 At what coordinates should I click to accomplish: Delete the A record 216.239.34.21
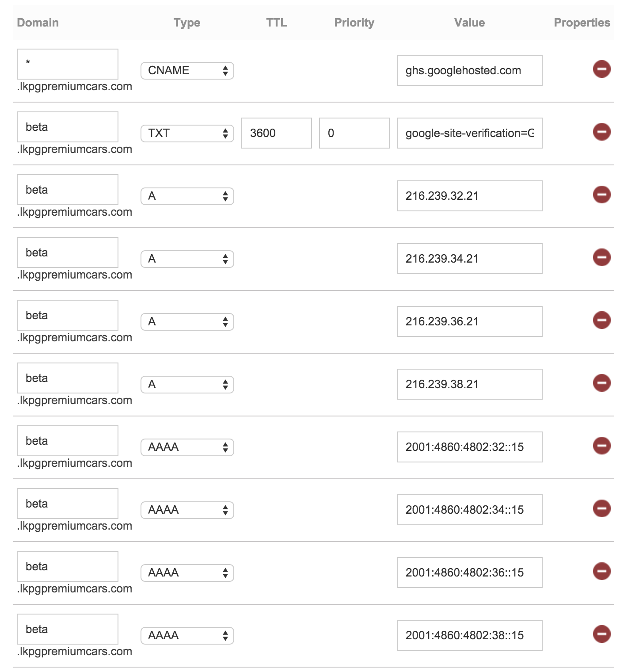[x=601, y=257]
